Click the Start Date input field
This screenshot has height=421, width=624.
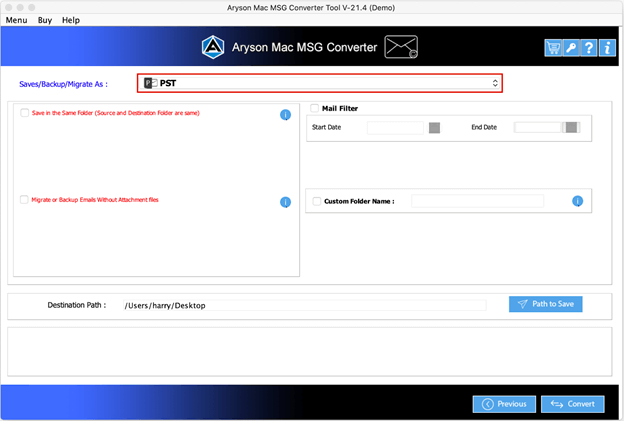point(395,128)
